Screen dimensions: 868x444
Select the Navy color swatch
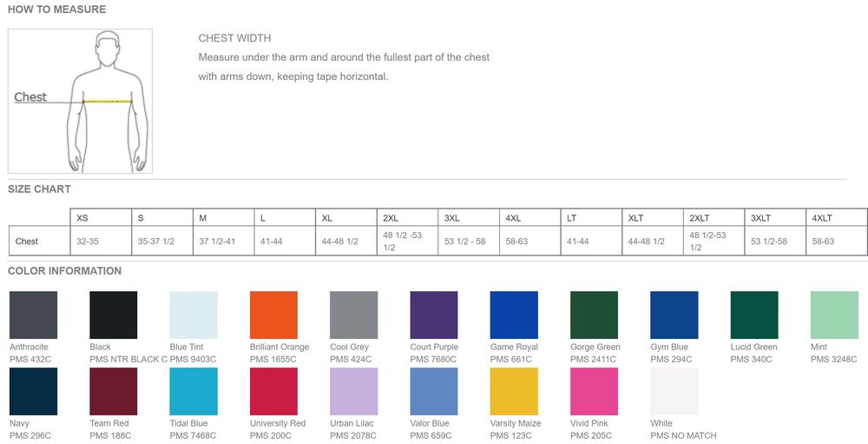[x=33, y=391]
